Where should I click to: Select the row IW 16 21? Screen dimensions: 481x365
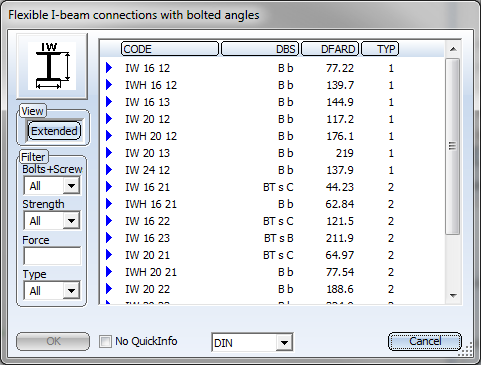(x=273, y=187)
